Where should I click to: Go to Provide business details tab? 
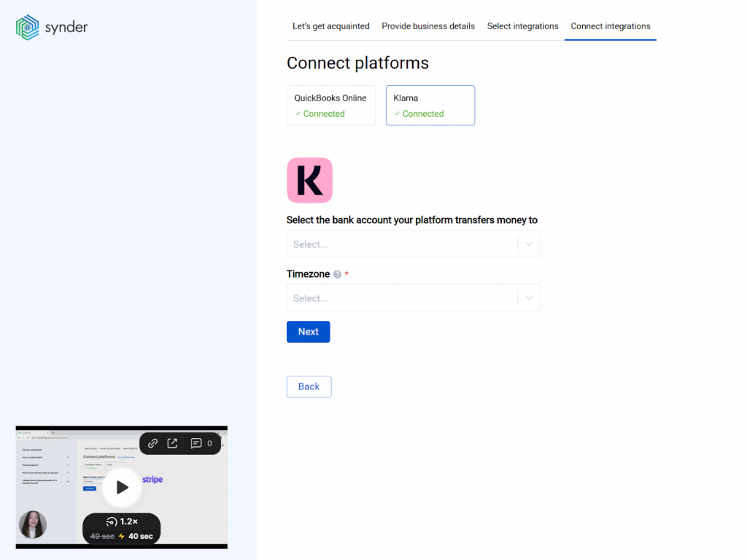tap(428, 26)
